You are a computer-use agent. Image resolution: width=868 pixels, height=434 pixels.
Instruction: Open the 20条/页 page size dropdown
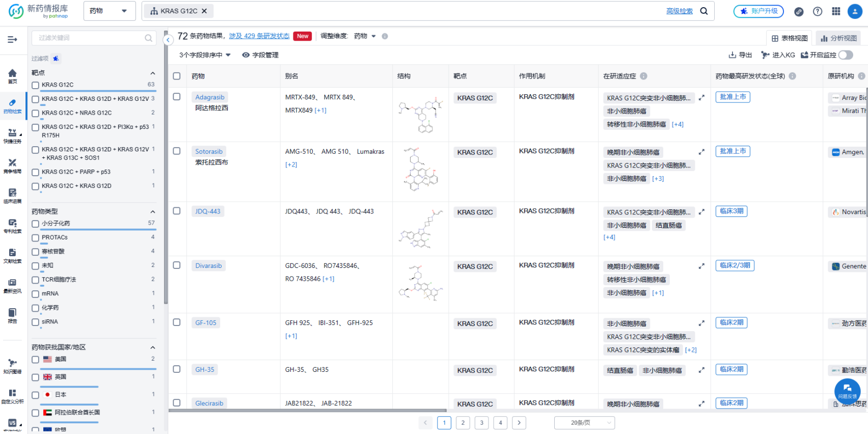584,423
